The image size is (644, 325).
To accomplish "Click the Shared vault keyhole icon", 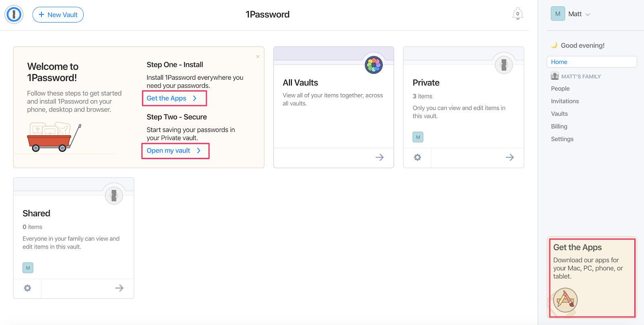I will (x=114, y=195).
